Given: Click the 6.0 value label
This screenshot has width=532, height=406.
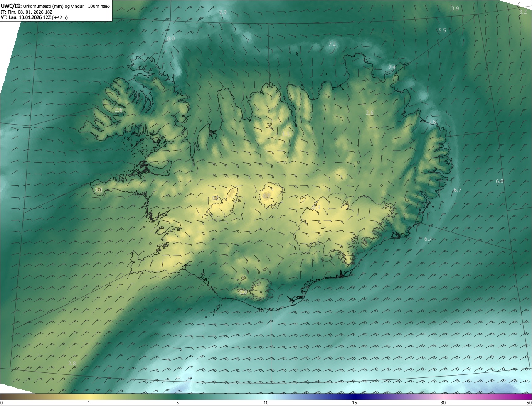Looking at the screenshot, I should coord(500,181).
